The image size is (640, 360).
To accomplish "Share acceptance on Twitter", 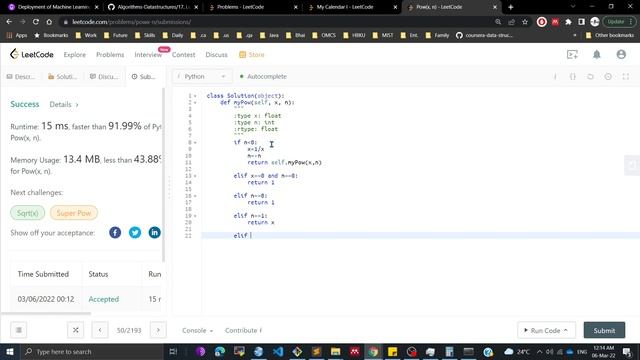I will click(135, 233).
